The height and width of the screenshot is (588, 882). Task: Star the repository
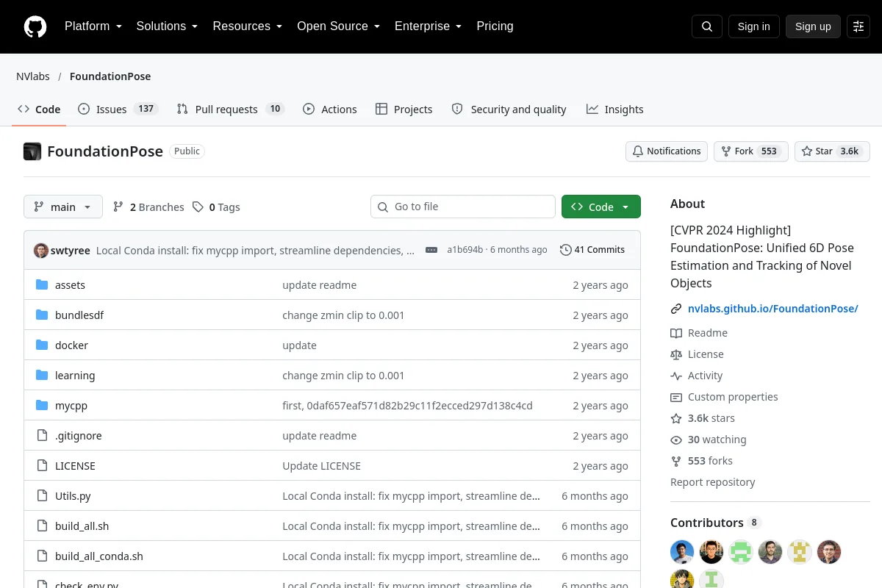832,151
